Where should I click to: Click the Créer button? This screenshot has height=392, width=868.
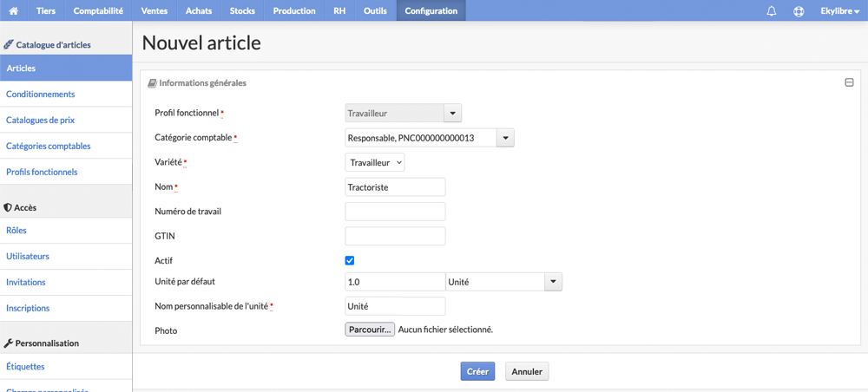pos(477,371)
